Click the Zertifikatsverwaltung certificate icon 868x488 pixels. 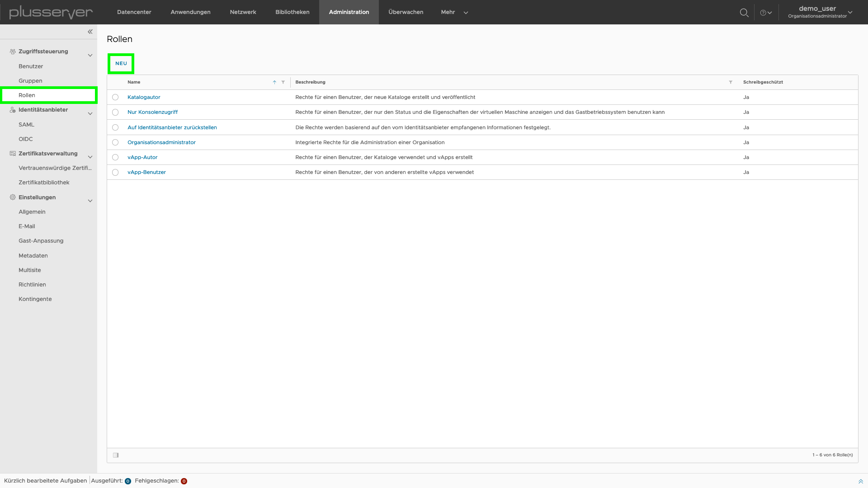coord(13,154)
